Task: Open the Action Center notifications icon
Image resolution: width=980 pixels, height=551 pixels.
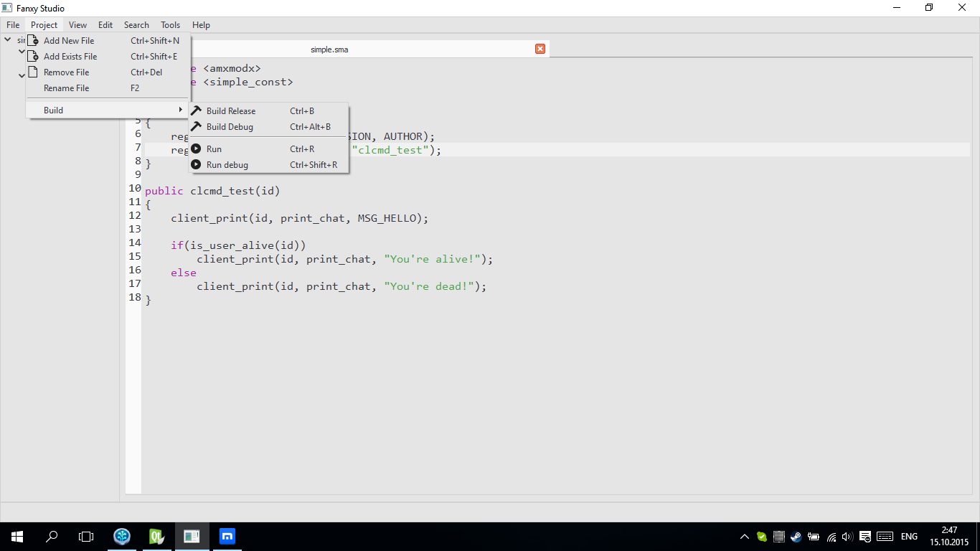Action: click(865, 537)
